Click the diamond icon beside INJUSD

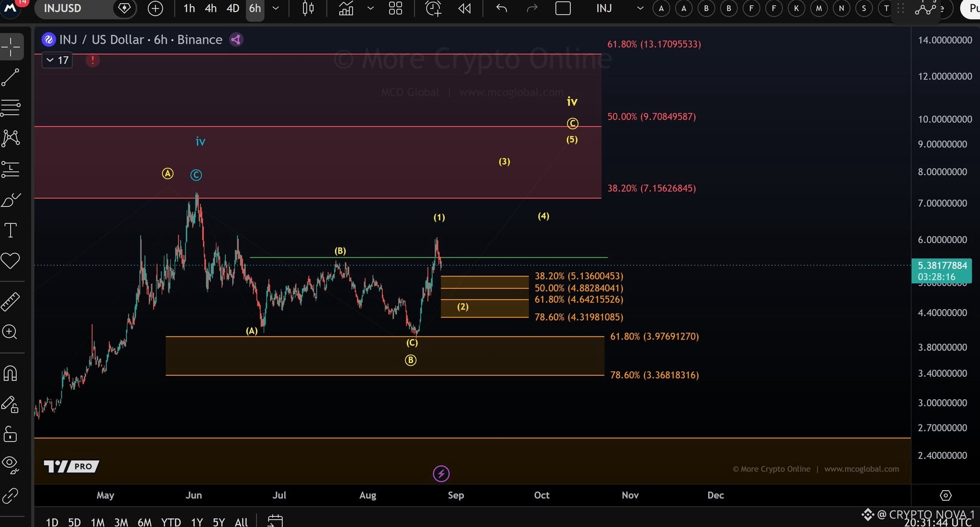click(124, 8)
